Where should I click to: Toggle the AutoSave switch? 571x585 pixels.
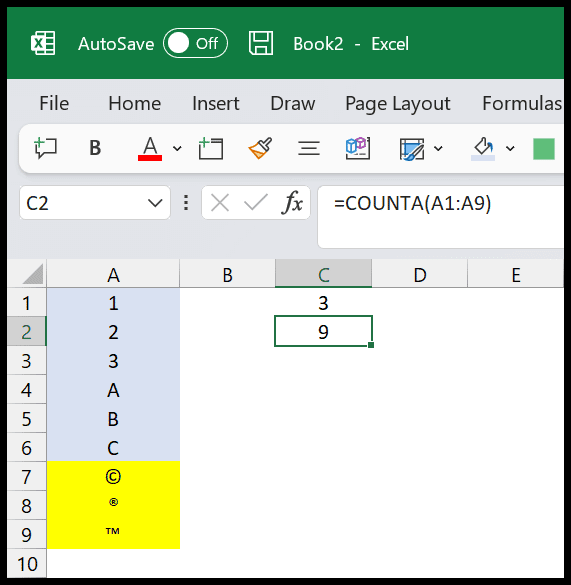point(195,43)
